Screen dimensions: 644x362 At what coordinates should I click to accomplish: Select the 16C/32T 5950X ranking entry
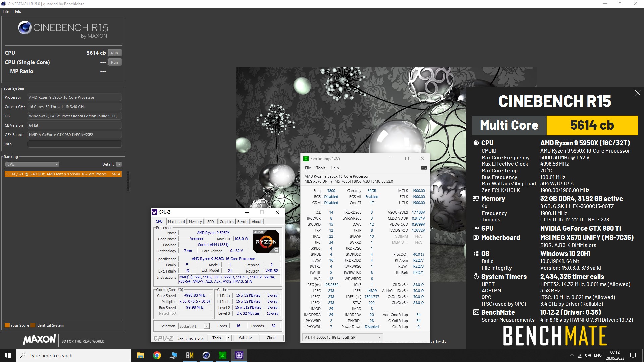(63, 174)
